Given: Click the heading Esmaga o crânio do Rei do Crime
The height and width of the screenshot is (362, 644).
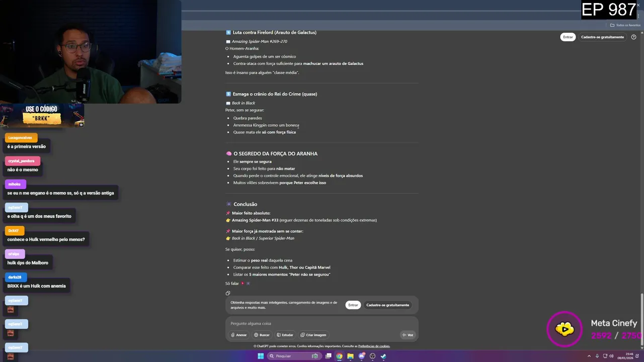Looking at the screenshot, I should 275,94.
